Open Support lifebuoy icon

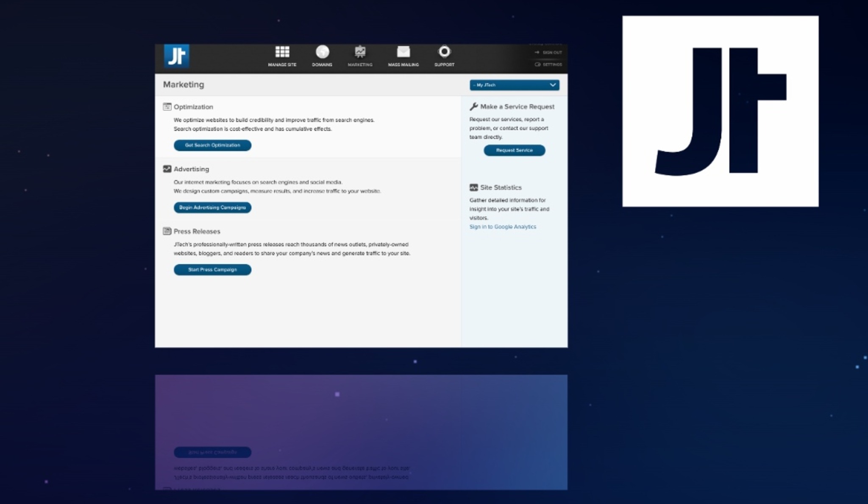coord(444,52)
